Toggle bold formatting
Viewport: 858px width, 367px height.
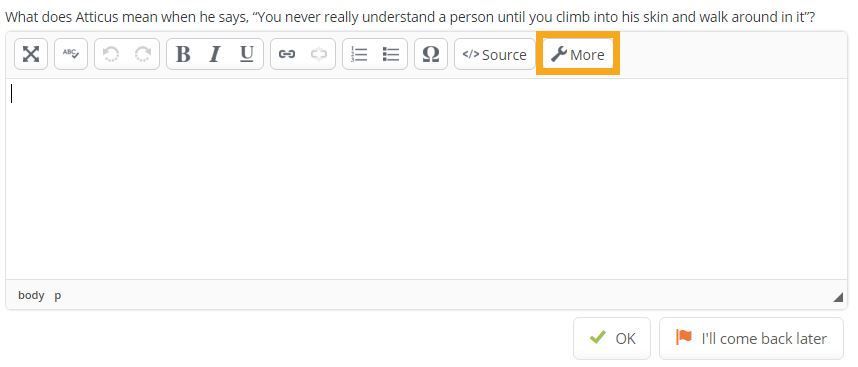(183, 54)
